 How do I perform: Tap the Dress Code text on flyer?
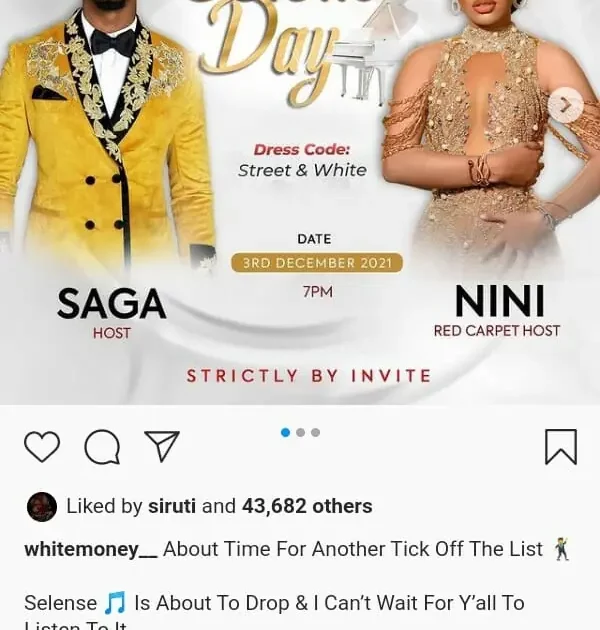tap(302, 149)
